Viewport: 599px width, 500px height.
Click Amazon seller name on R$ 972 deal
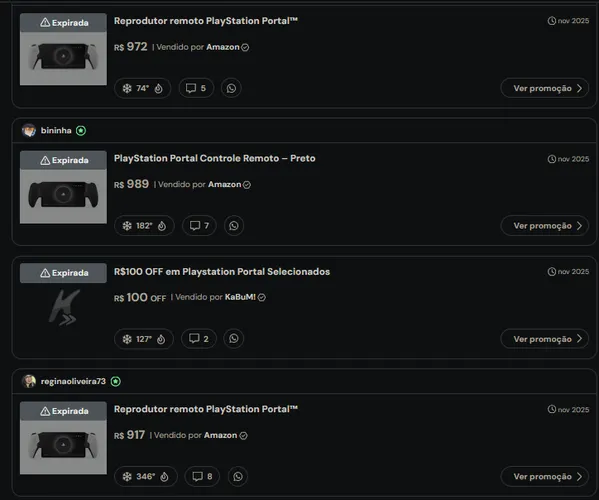tap(223, 47)
